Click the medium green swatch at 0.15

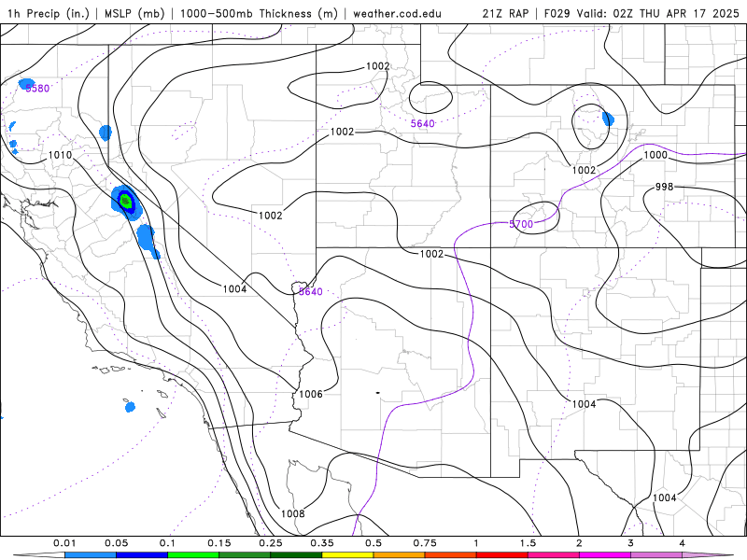[245, 555]
